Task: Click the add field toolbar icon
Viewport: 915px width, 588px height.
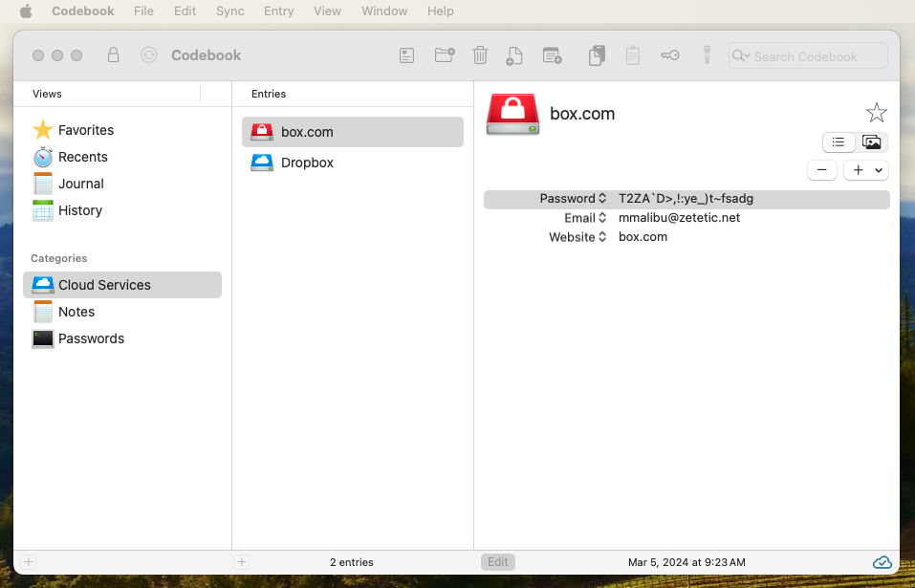Action: (552, 56)
